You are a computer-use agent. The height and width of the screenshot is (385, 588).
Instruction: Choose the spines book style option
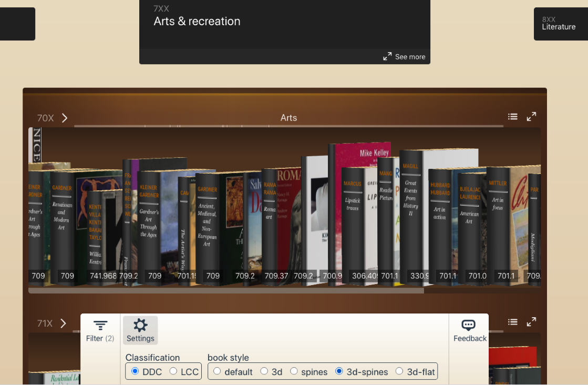point(294,371)
